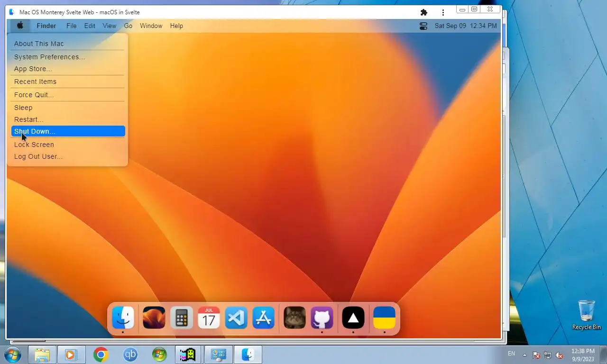
Task: Select App Store... in the Apple menu
Action: (x=67, y=69)
